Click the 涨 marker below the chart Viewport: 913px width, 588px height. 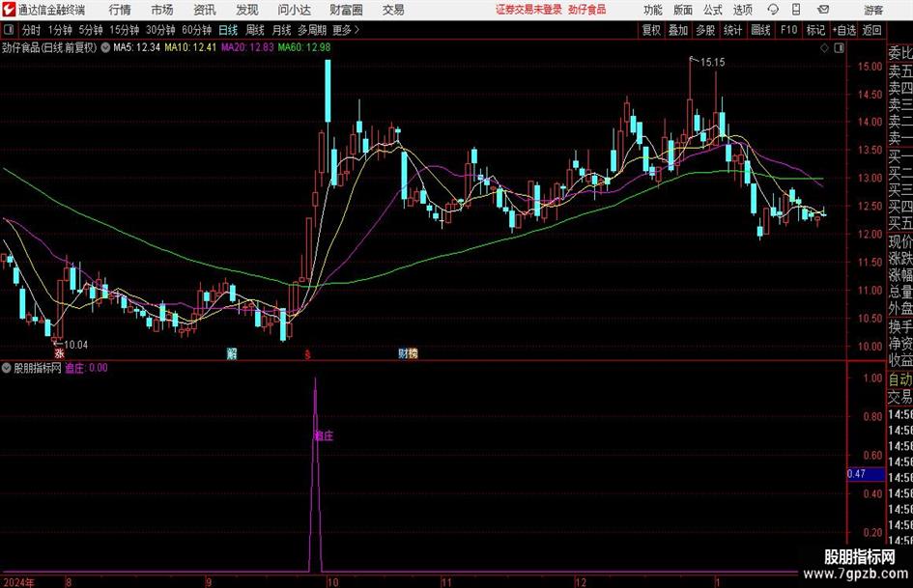pos(59,352)
